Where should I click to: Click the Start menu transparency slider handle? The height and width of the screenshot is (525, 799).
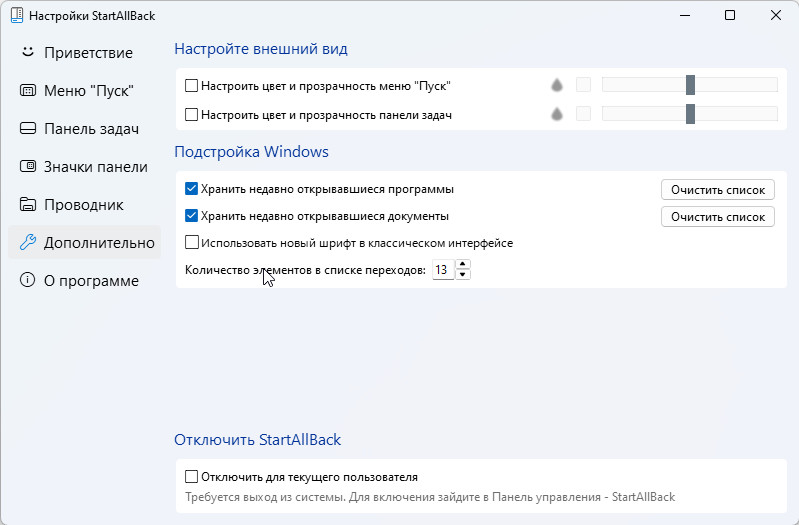[690, 85]
